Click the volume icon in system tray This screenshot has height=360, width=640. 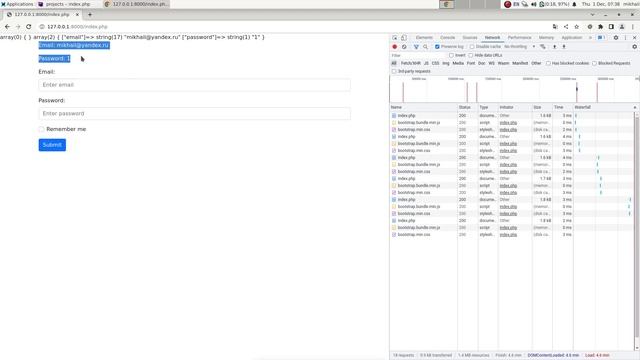[533, 4]
